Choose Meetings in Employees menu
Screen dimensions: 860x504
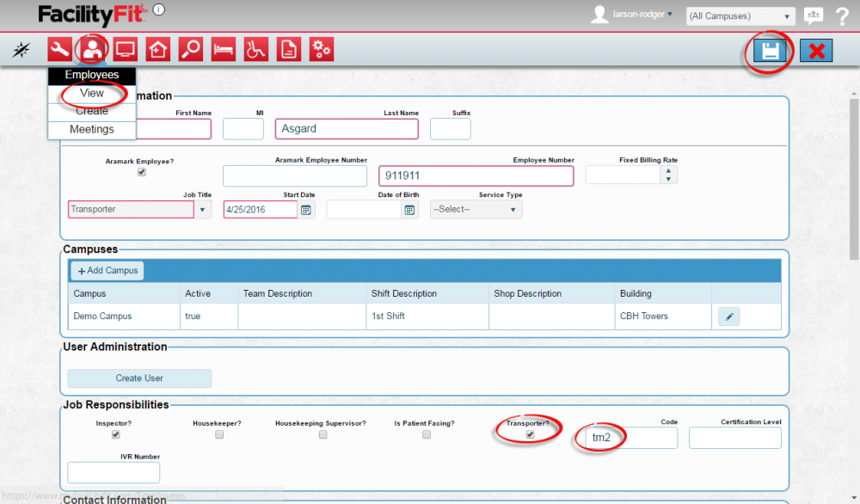tap(92, 129)
